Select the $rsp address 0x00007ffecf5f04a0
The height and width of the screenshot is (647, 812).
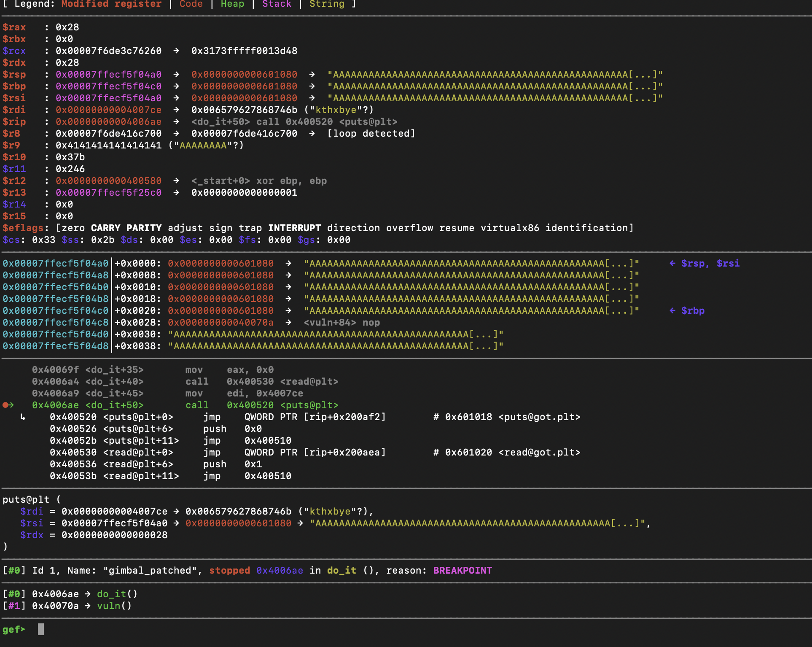[x=108, y=74]
